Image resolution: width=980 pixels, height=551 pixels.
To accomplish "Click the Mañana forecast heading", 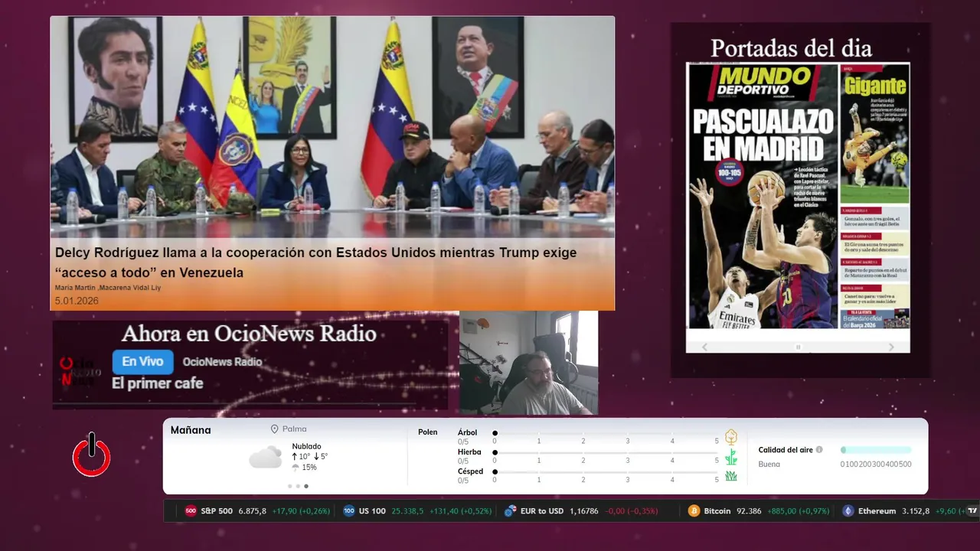I will pos(191,430).
